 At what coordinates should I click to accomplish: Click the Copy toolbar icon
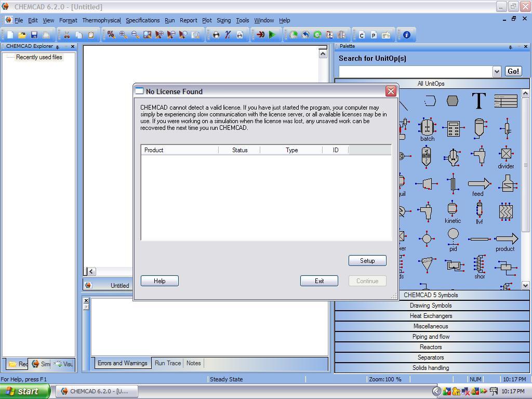79,35
